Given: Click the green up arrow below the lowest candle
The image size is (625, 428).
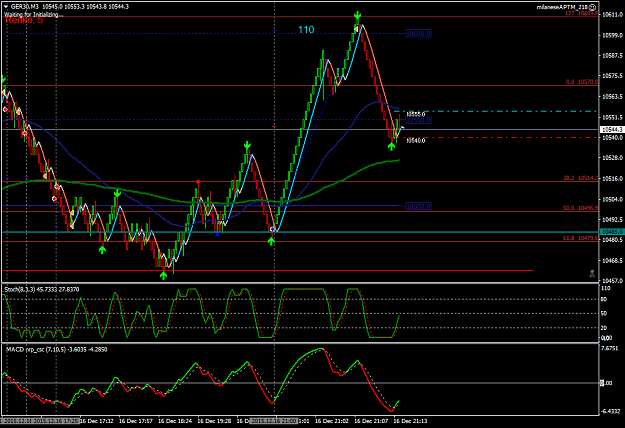Looking at the screenshot, I should 163,276.
